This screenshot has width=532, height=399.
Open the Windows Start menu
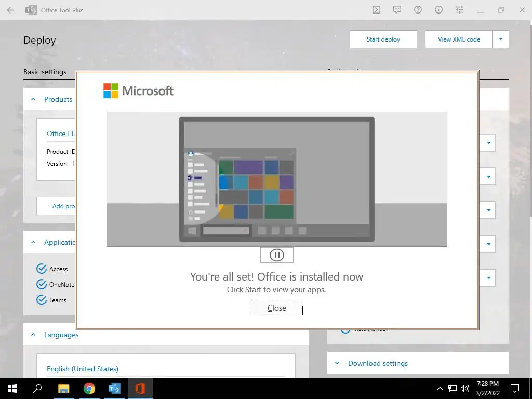click(x=12, y=389)
